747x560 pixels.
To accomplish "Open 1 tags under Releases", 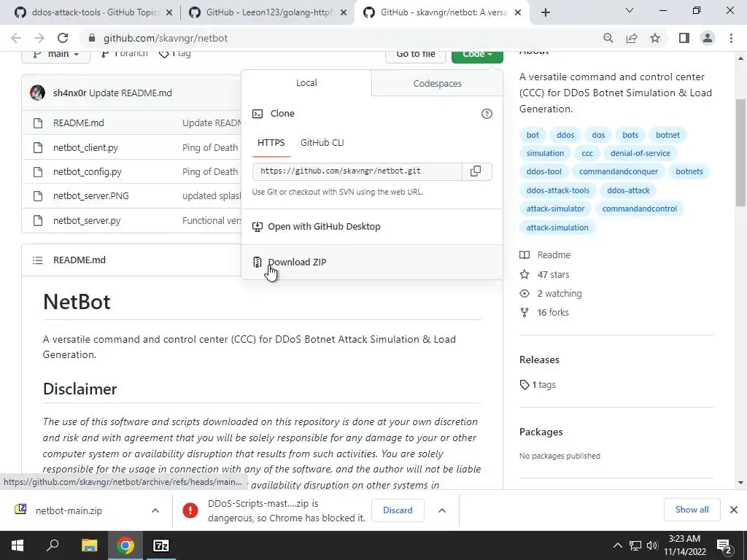I will [x=538, y=385].
